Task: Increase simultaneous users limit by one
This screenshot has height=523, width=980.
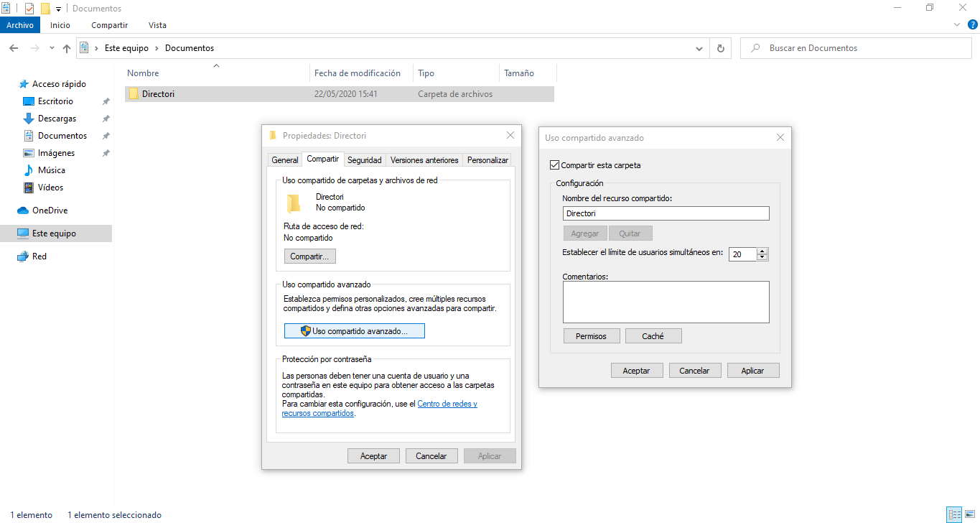Action: (x=762, y=251)
